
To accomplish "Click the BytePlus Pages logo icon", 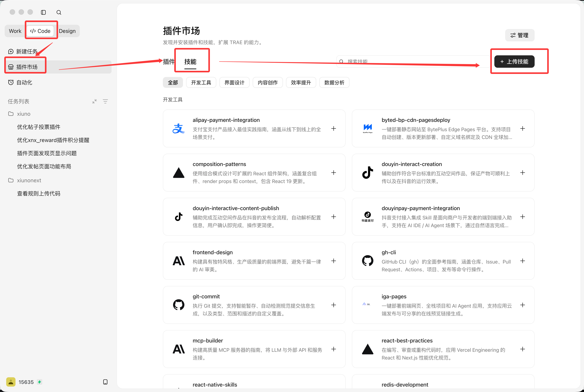I will [368, 128].
